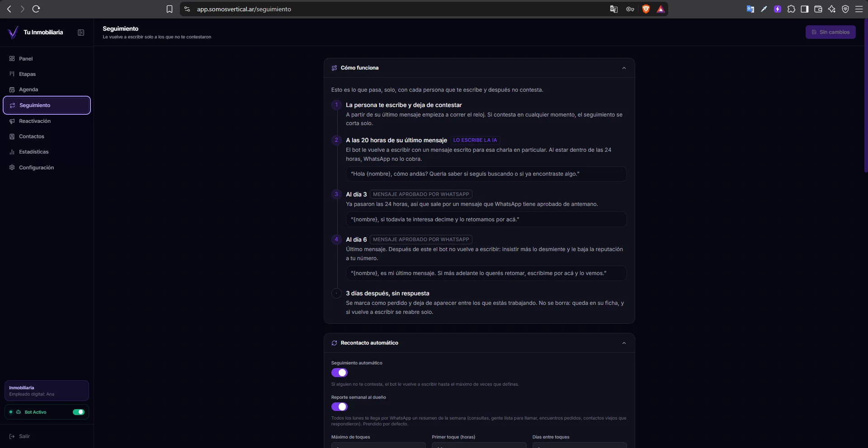Open the Leo AI sparkle icon
This screenshot has width=868, height=448.
832,9
